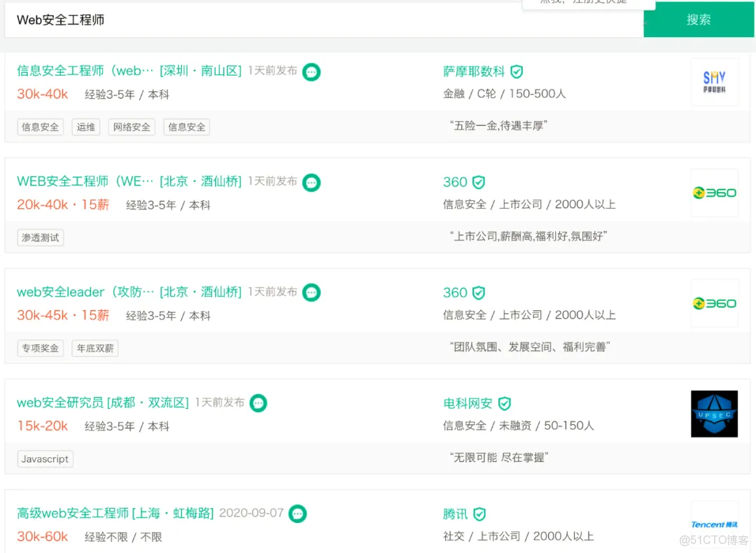Click slogan “团队氛围、发展空间、福利完善”
This screenshot has width=756, height=553.
point(530,346)
